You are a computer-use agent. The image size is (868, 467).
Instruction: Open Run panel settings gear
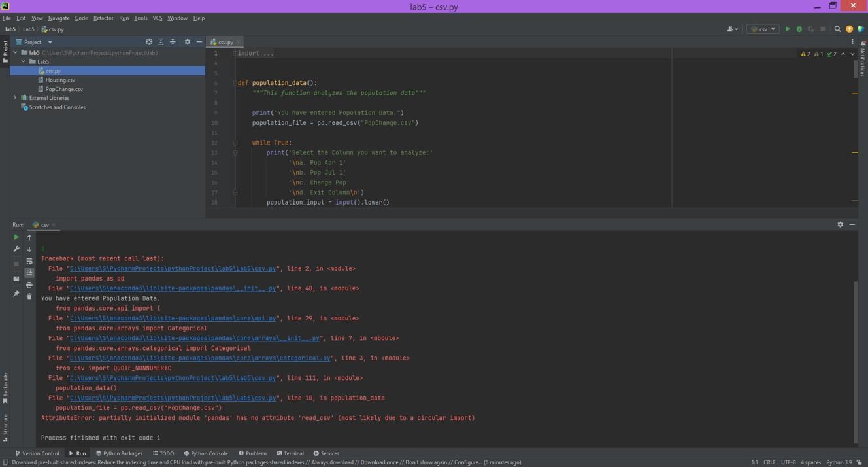click(840, 224)
